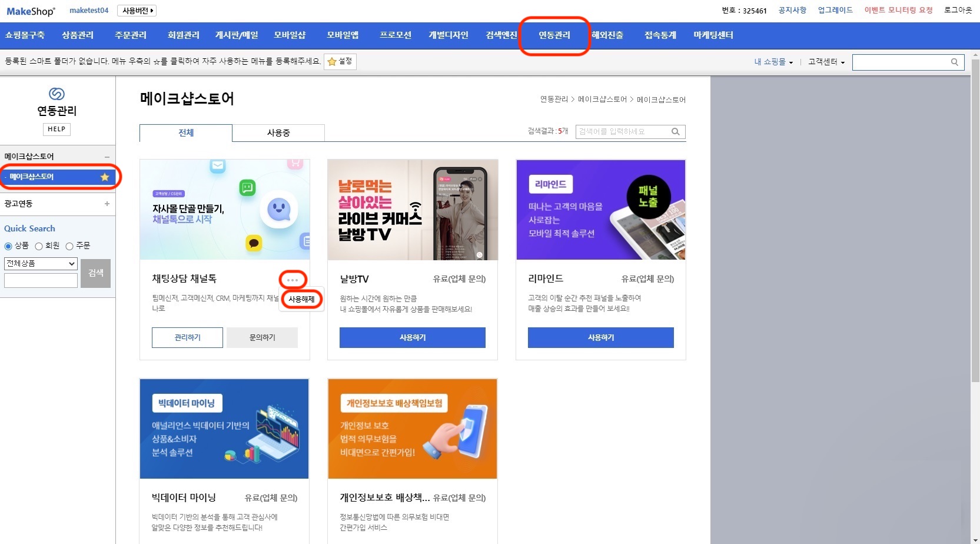Screen dimensions: 980x544
Task: Choose 사용해제 from the popup menu
Action: pyautogui.click(x=301, y=299)
